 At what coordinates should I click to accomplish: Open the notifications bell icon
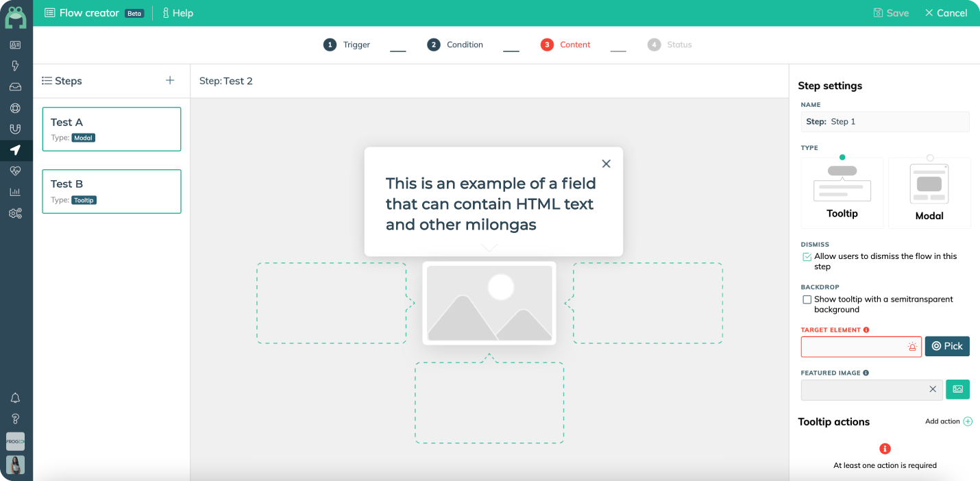[15, 398]
